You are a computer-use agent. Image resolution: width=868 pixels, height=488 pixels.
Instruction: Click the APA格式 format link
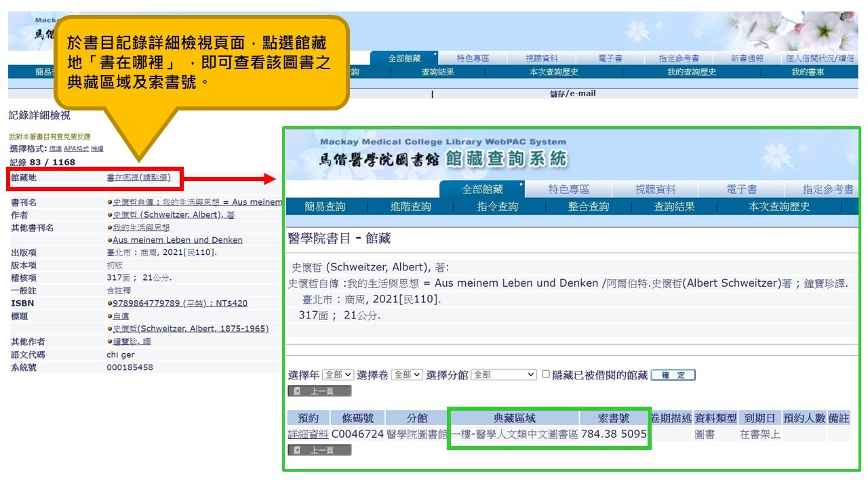76,148
